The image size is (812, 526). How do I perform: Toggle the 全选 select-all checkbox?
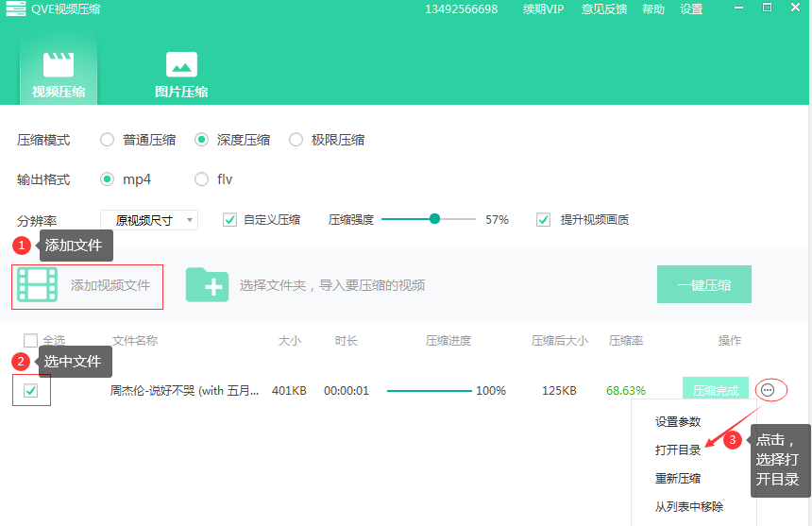coord(30,340)
